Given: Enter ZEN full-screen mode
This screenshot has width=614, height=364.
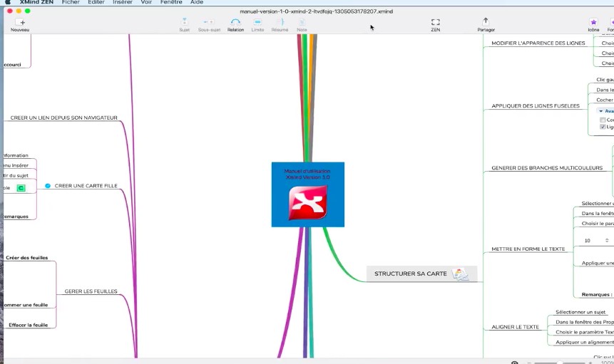Looking at the screenshot, I should point(436,25).
